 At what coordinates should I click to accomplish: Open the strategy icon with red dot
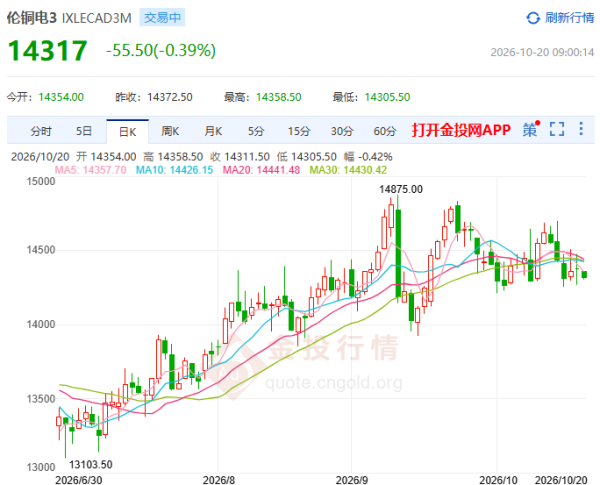(531, 129)
